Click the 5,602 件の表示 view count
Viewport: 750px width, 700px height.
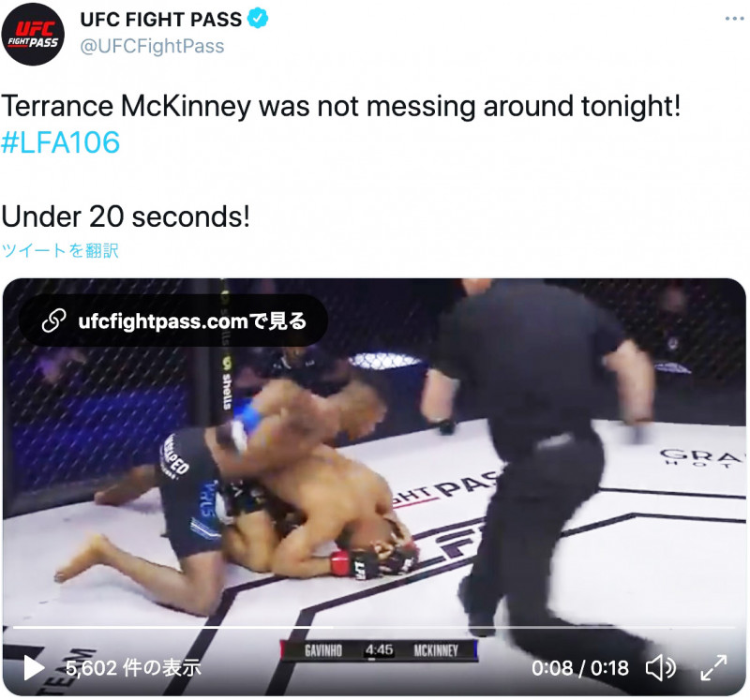click(x=133, y=668)
